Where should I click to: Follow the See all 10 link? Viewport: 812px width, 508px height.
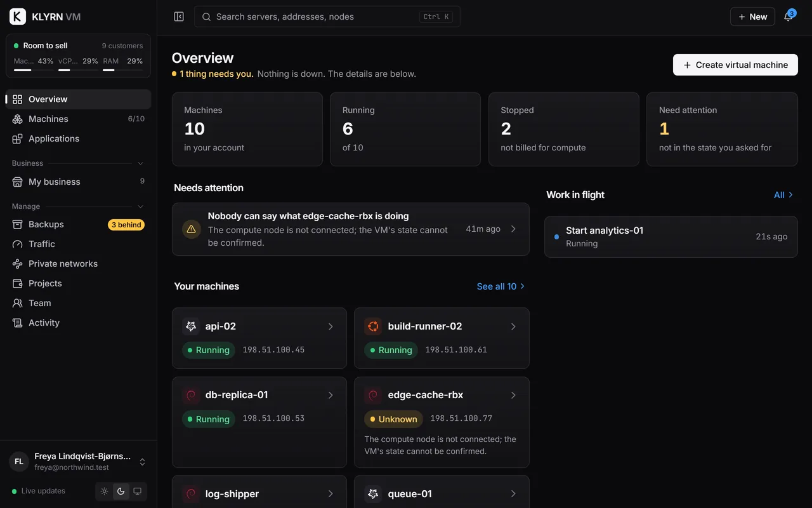click(x=501, y=286)
